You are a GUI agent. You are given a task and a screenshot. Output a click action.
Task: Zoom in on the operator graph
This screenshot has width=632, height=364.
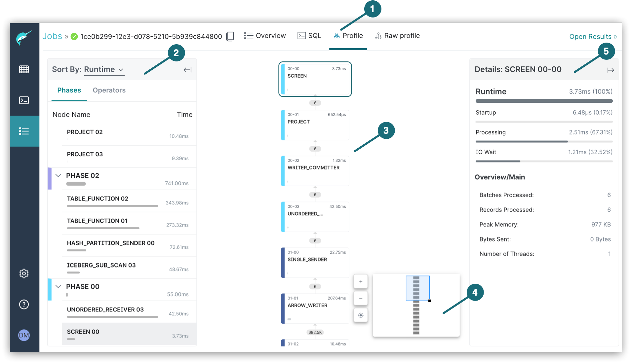361,282
